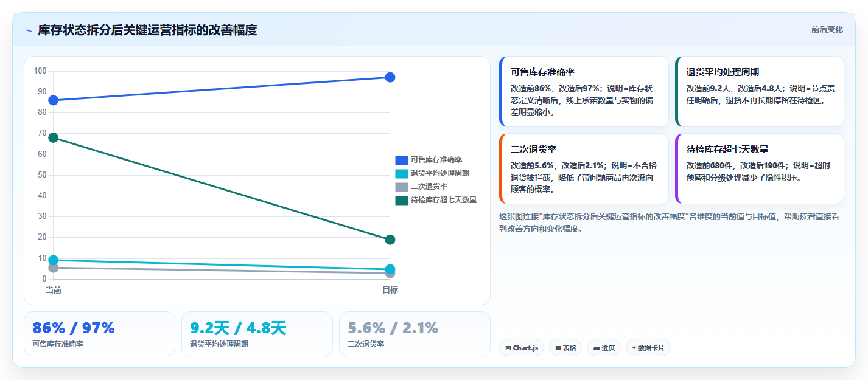Image resolution: width=868 pixels, height=380 pixels.
Task: Toggle the 退货平均处理周期 legend color box
Action: pyautogui.click(x=401, y=173)
